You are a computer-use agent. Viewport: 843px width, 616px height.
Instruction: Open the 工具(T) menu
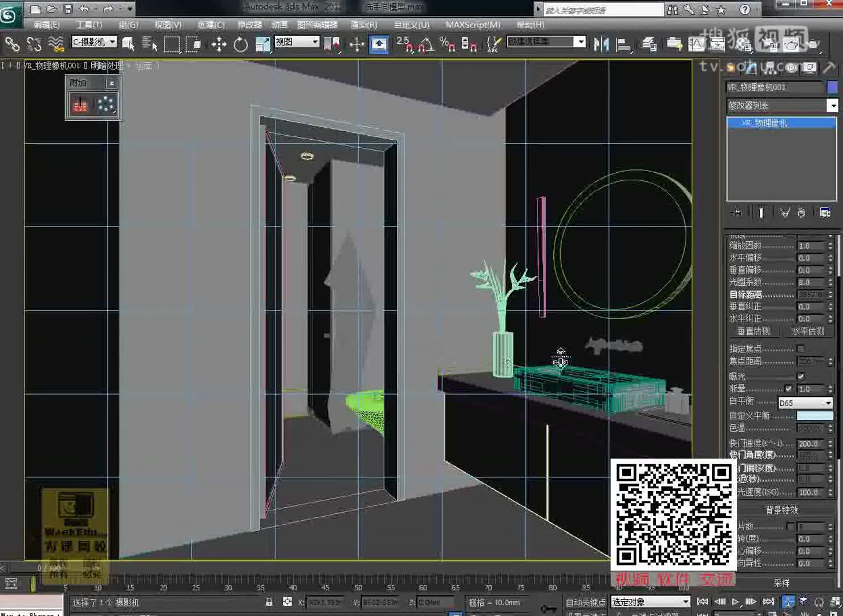[x=89, y=25]
